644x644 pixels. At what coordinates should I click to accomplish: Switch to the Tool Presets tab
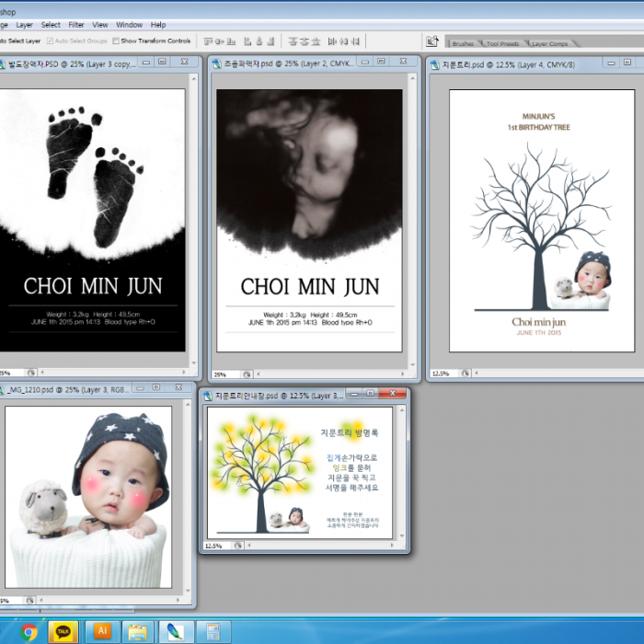[x=503, y=43]
